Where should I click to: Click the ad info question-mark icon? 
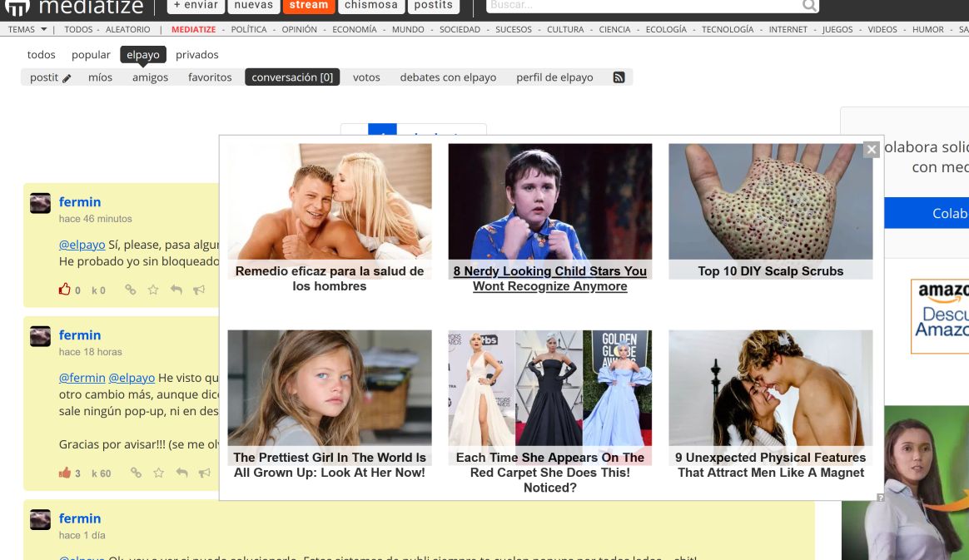click(x=880, y=497)
